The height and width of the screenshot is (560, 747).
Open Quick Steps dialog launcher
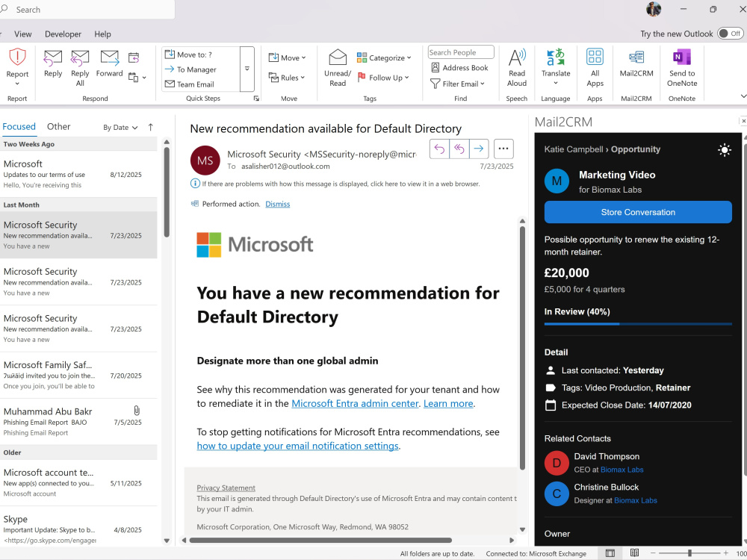click(256, 99)
